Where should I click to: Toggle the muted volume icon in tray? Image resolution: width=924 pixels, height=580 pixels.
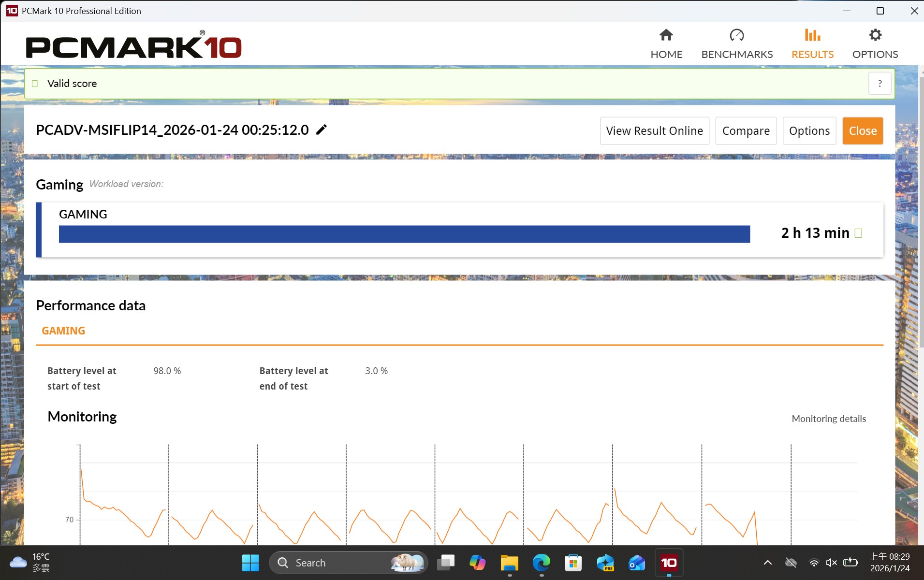(x=831, y=563)
